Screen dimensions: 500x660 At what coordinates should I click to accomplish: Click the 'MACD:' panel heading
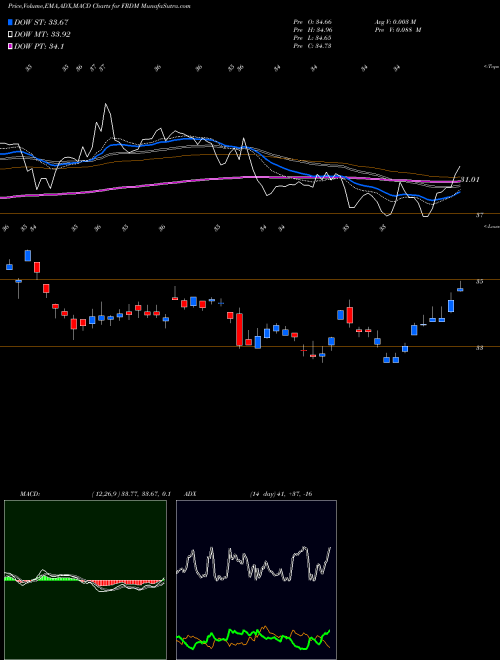pos(30,494)
